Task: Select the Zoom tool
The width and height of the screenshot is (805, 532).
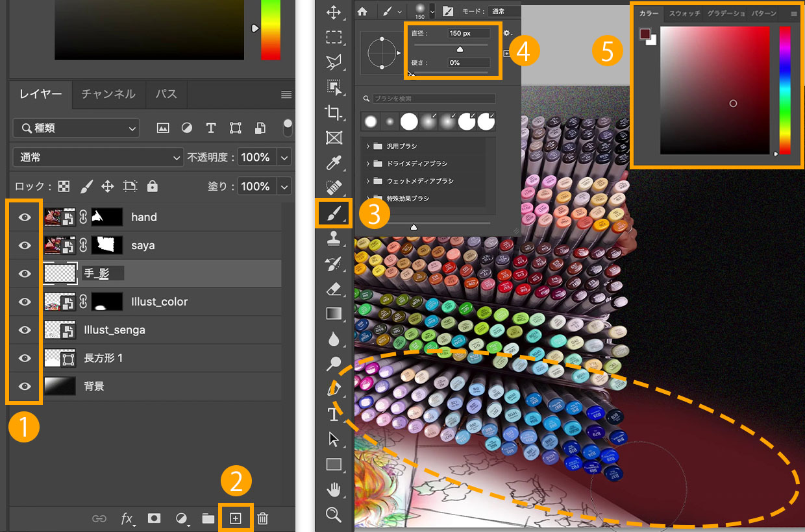Action: pyautogui.click(x=334, y=514)
